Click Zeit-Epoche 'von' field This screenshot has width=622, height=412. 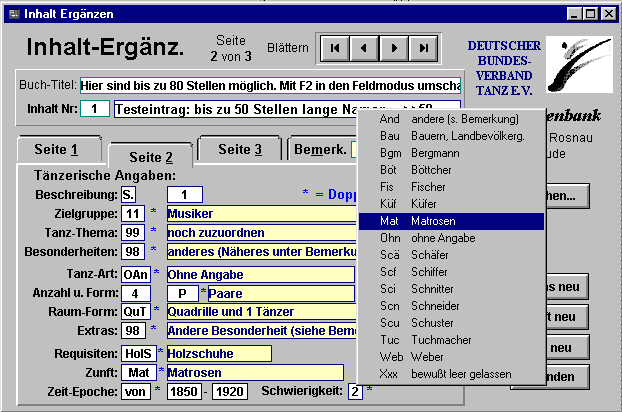click(136, 392)
